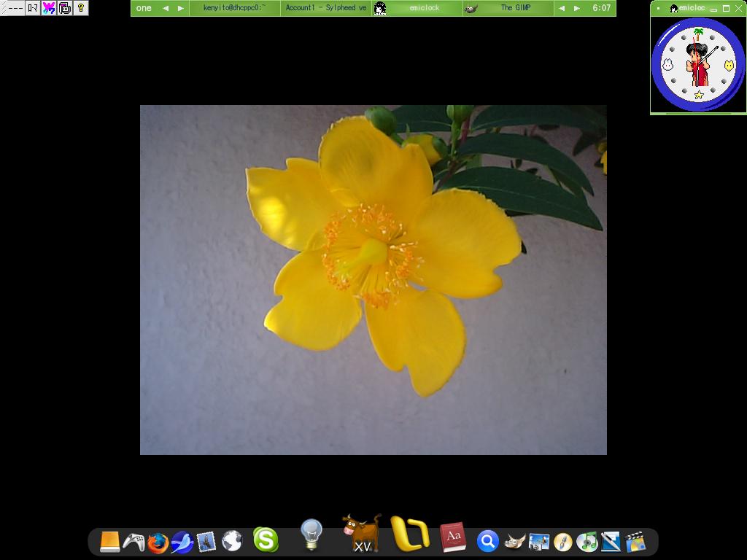This screenshot has height=560, width=747.
Task: Switch to the kenyito@dhcppc0 terminal task
Action: pos(234,8)
